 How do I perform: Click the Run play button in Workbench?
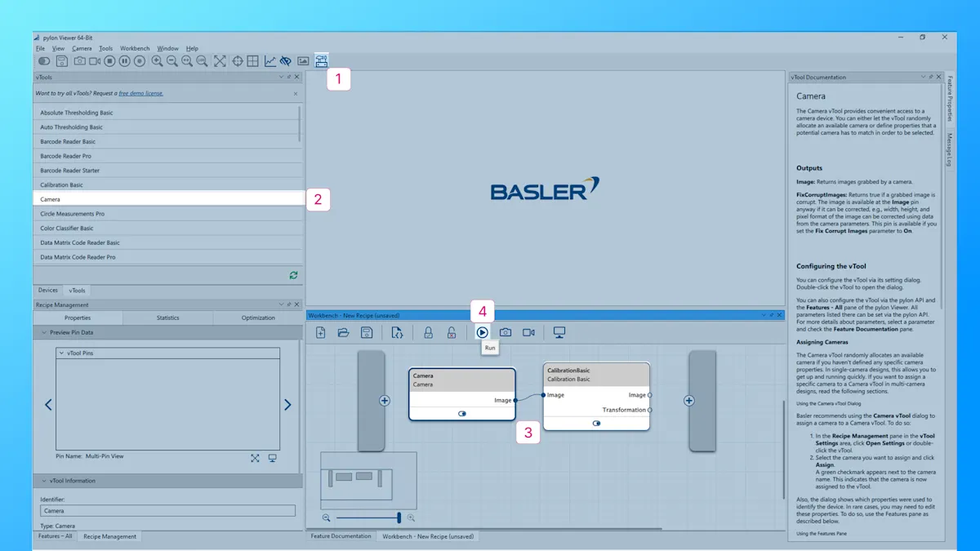(482, 332)
